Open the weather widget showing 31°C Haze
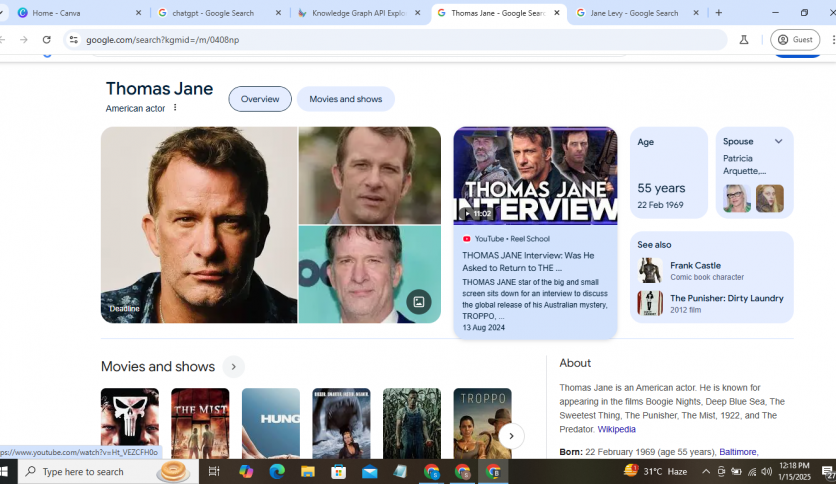This screenshot has width=836, height=484. 655,471
